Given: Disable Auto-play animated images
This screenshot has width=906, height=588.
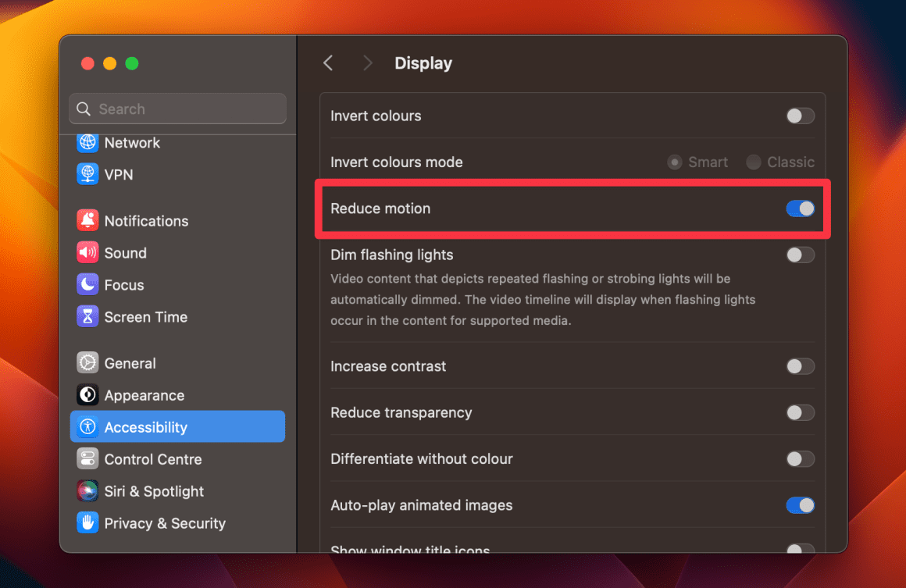Looking at the screenshot, I should (800, 505).
